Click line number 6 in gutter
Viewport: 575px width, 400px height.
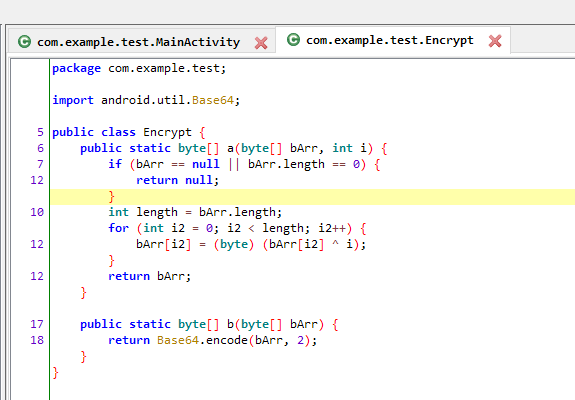(x=40, y=148)
